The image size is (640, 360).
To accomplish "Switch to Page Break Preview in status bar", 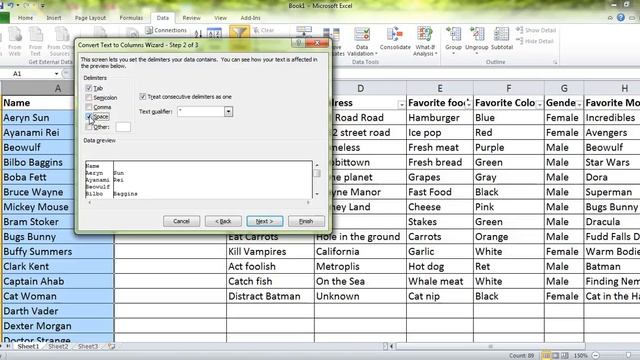I will (565, 356).
